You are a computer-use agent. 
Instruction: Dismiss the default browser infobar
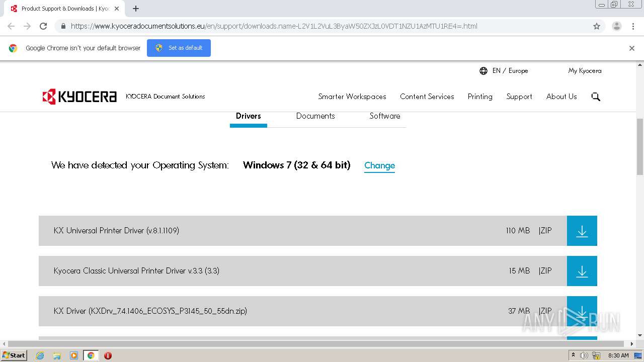(632, 48)
